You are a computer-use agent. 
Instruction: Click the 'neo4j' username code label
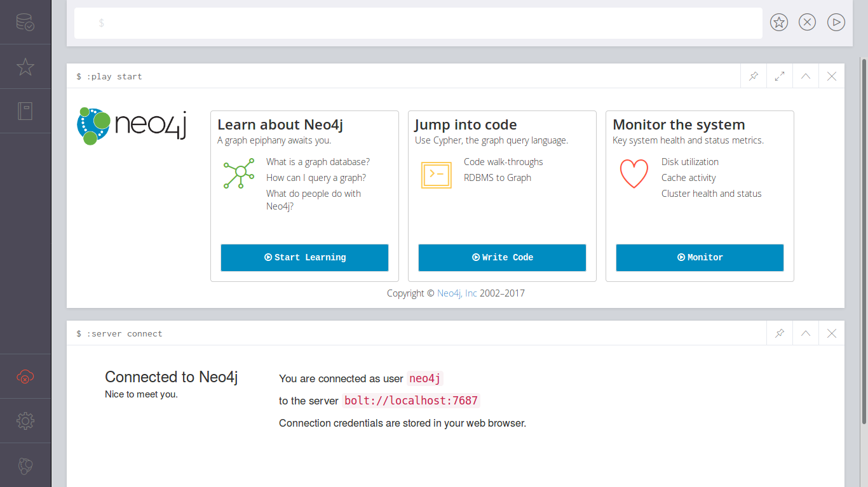click(x=424, y=378)
